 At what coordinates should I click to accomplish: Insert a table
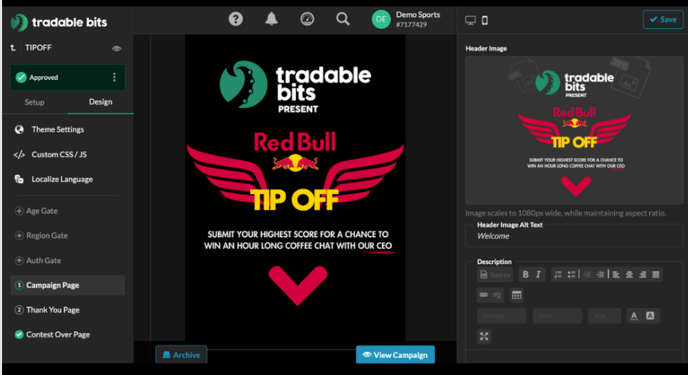[516, 295]
